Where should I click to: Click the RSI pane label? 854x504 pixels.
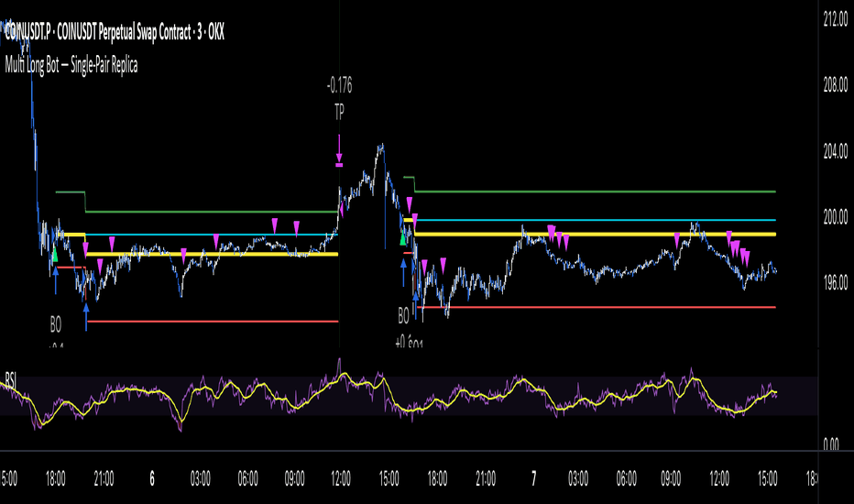pos(10,379)
